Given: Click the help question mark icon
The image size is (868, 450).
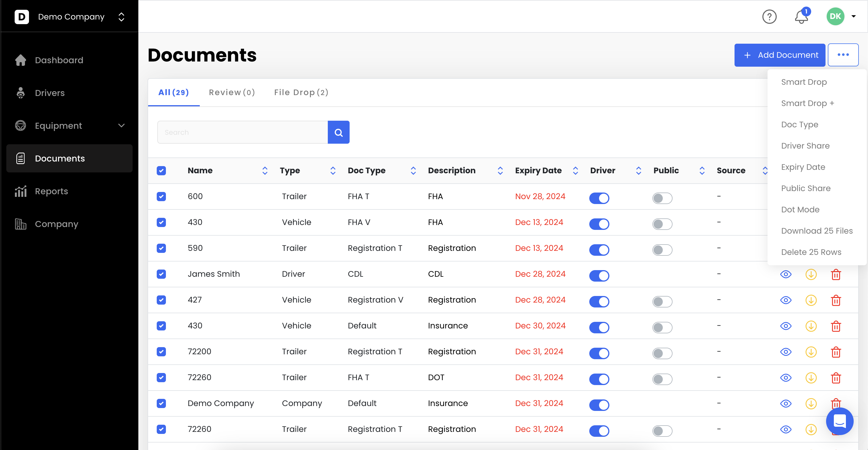Looking at the screenshot, I should coord(769,17).
